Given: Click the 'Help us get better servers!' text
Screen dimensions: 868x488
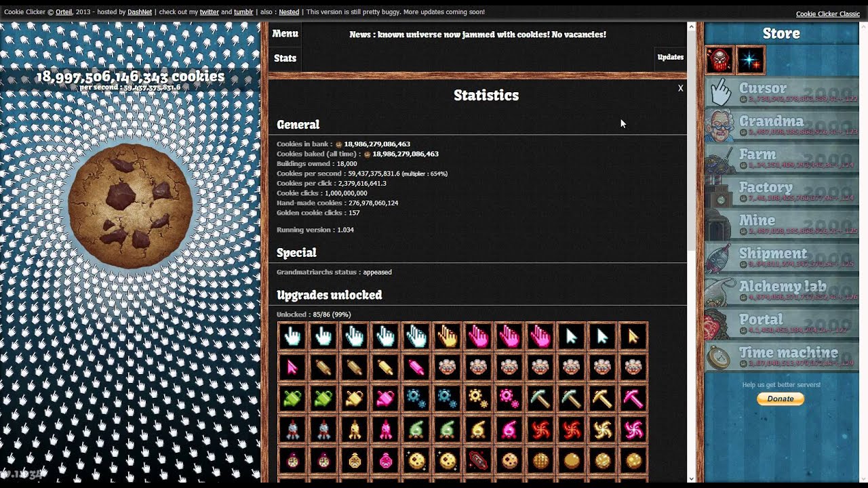Looking at the screenshot, I should tap(781, 385).
